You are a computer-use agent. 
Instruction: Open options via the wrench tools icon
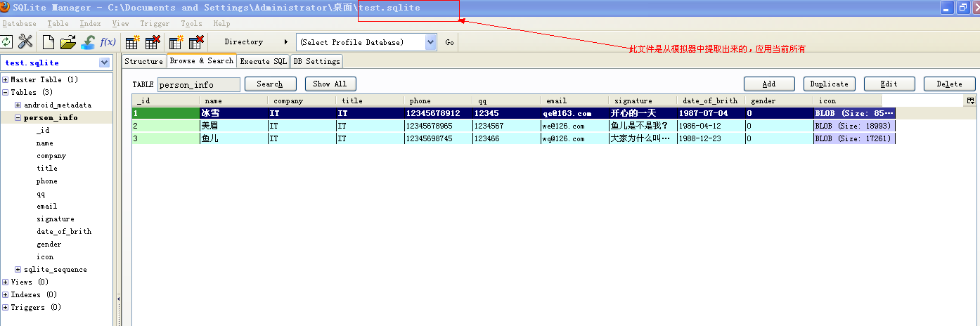pos(25,42)
